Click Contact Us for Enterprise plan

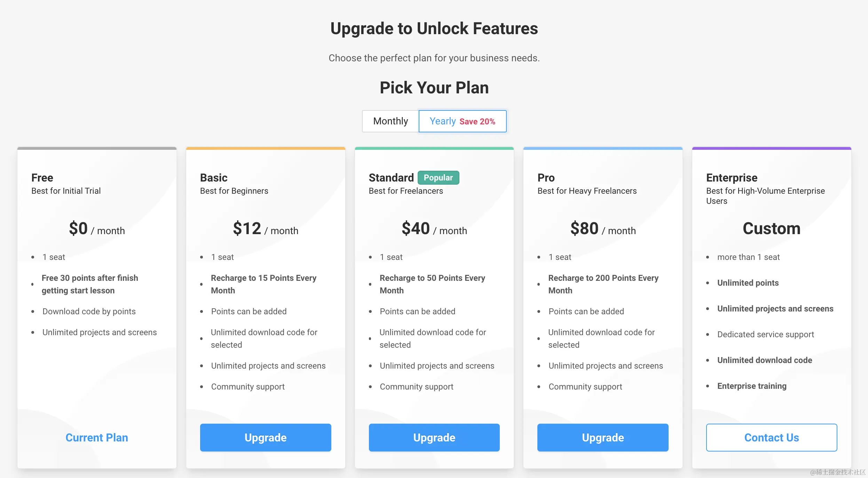pyautogui.click(x=771, y=438)
